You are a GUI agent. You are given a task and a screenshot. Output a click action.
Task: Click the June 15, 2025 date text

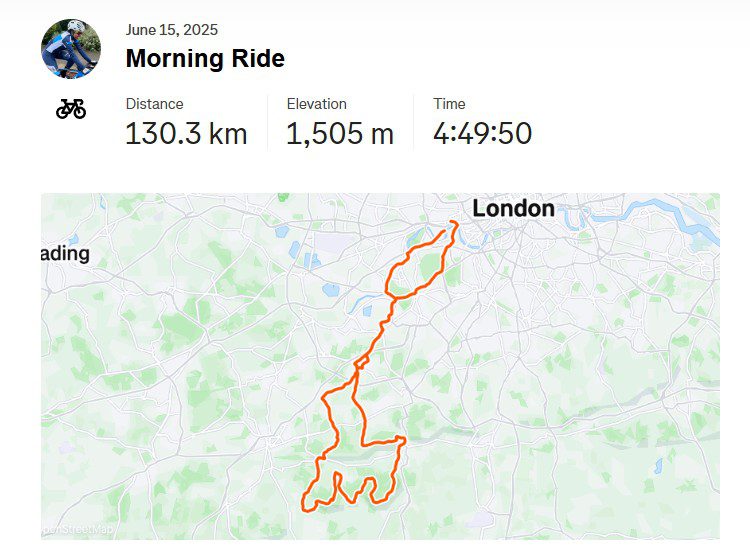click(172, 30)
